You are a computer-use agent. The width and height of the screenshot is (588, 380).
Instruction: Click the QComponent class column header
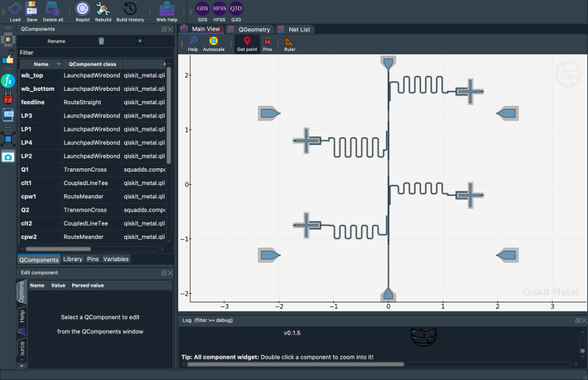(x=93, y=64)
